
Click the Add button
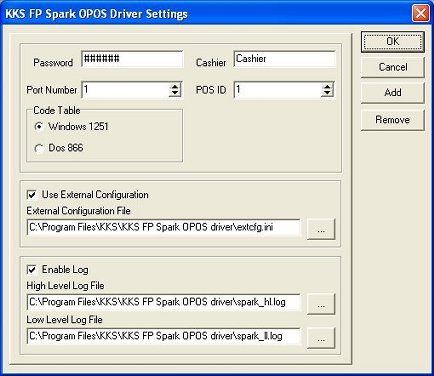(x=393, y=92)
